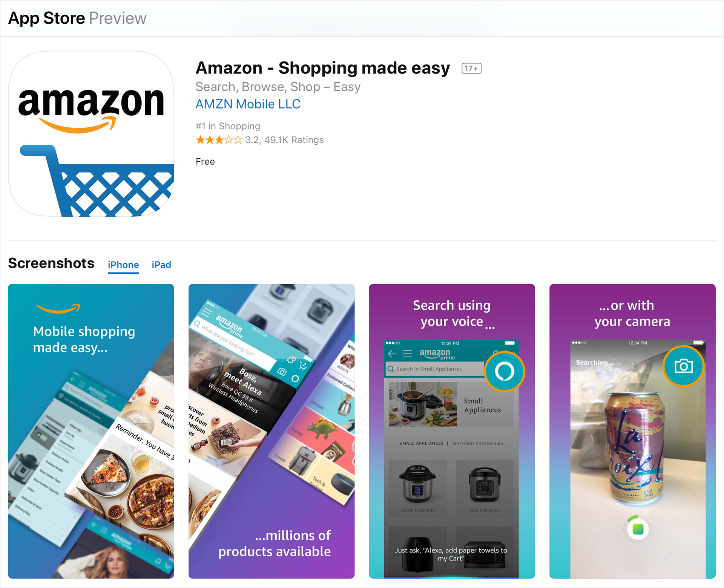Click the '#1 in Shopping' ranking text

(x=228, y=126)
